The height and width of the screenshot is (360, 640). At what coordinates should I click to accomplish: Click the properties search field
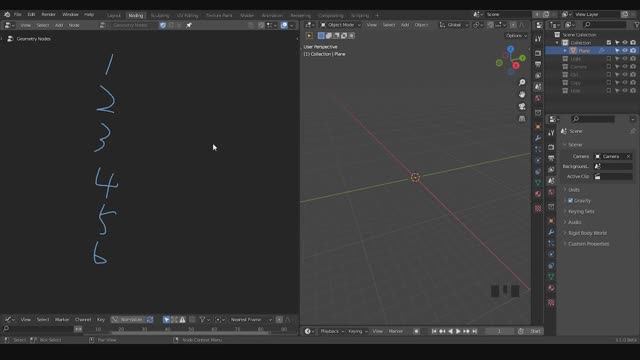pos(593,119)
